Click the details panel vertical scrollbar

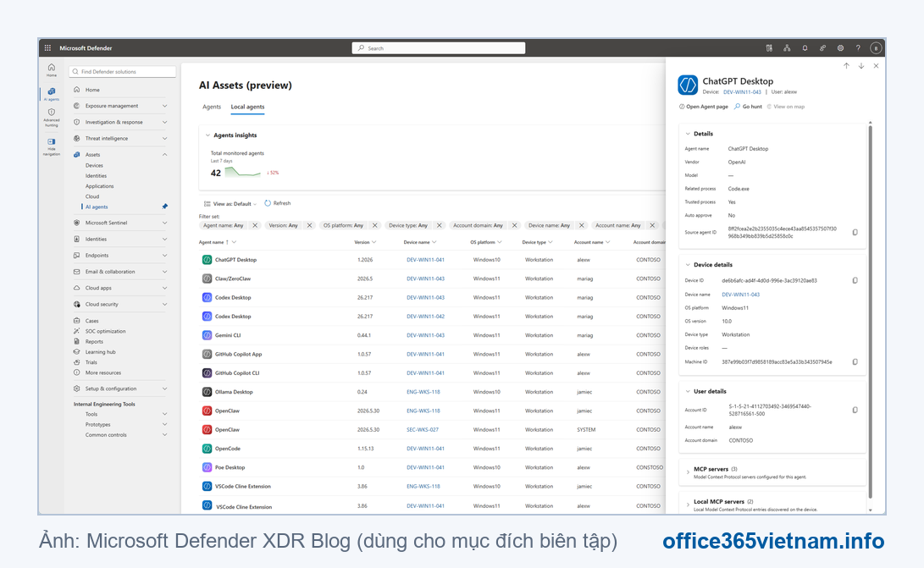[871, 312]
